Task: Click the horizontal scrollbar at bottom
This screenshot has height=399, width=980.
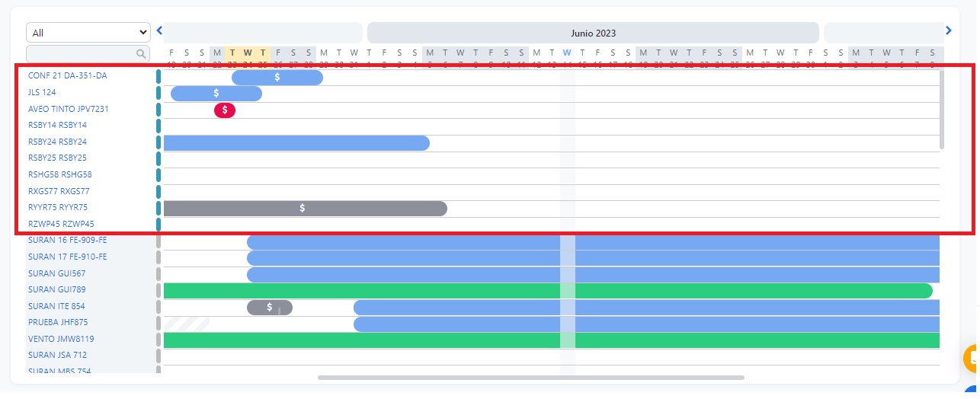Action: (530, 377)
